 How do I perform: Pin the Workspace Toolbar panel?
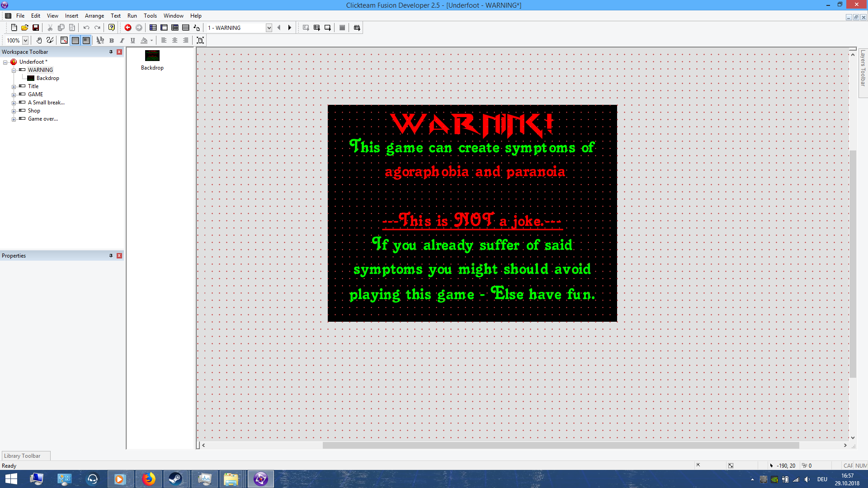click(111, 52)
